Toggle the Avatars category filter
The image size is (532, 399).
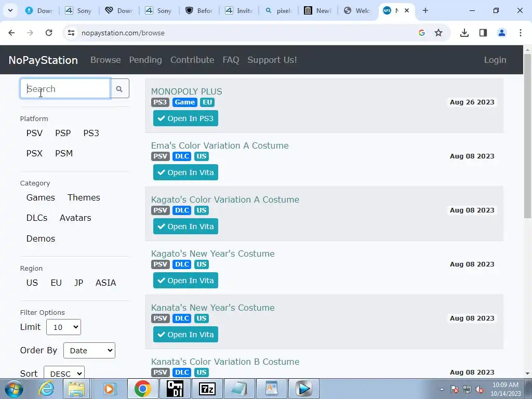[x=75, y=218]
